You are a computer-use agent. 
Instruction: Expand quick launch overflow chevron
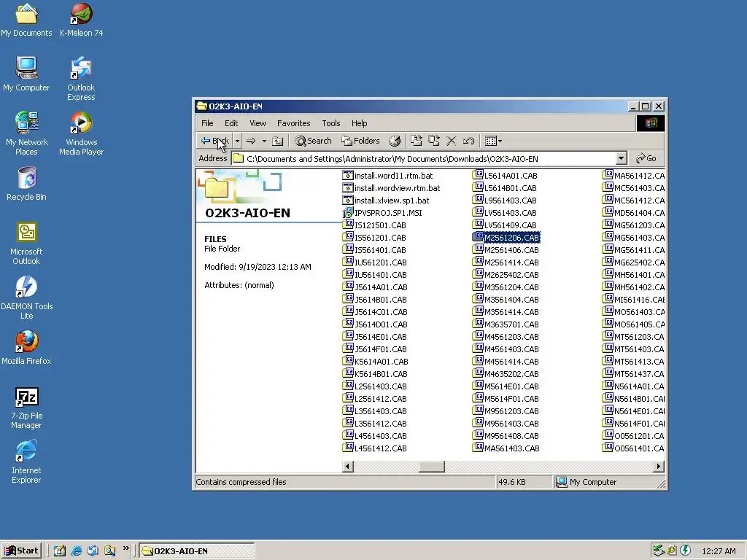click(x=125, y=548)
